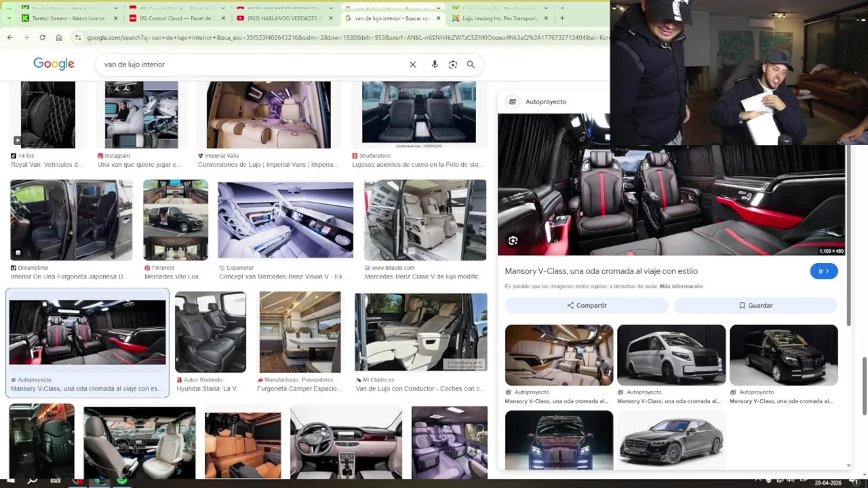Open Shutterstock leather seats result image
This screenshot has width=868, height=488.
[x=418, y=113]
